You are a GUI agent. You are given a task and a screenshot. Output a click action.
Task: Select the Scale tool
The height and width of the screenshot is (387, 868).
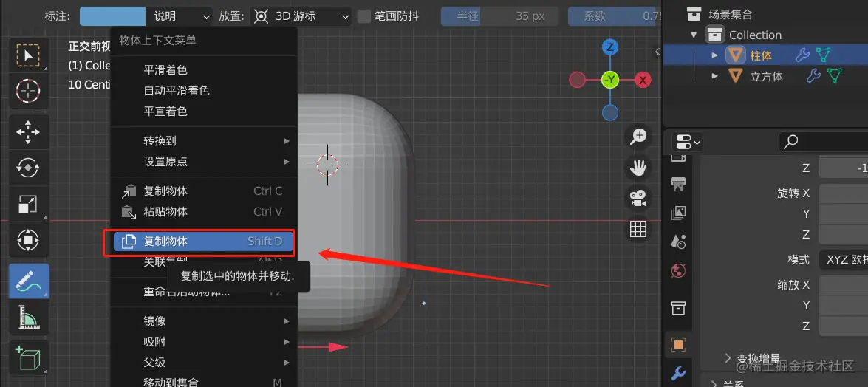point(28,204)
